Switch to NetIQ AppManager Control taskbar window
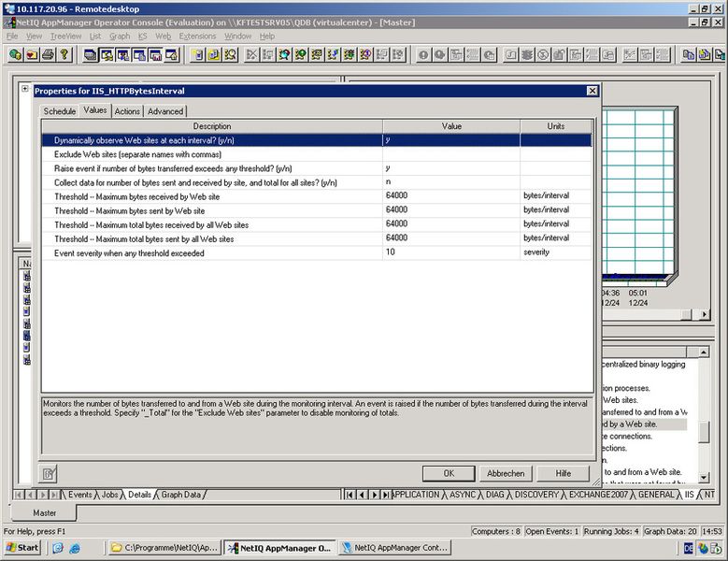This screenshot has height=561, width=728. 395,547
